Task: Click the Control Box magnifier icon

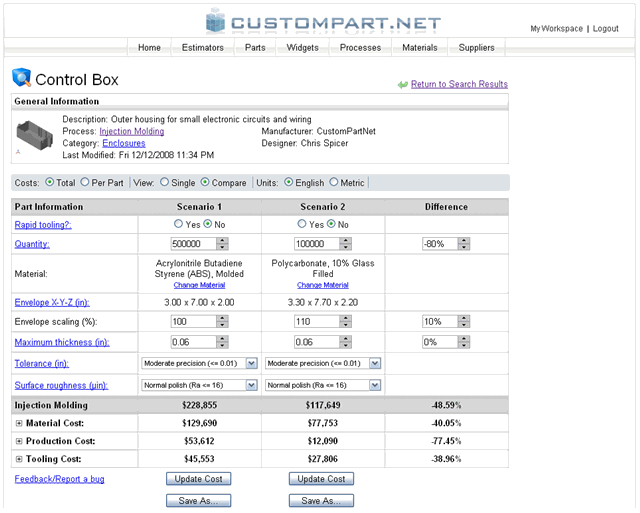Action: 21,78
